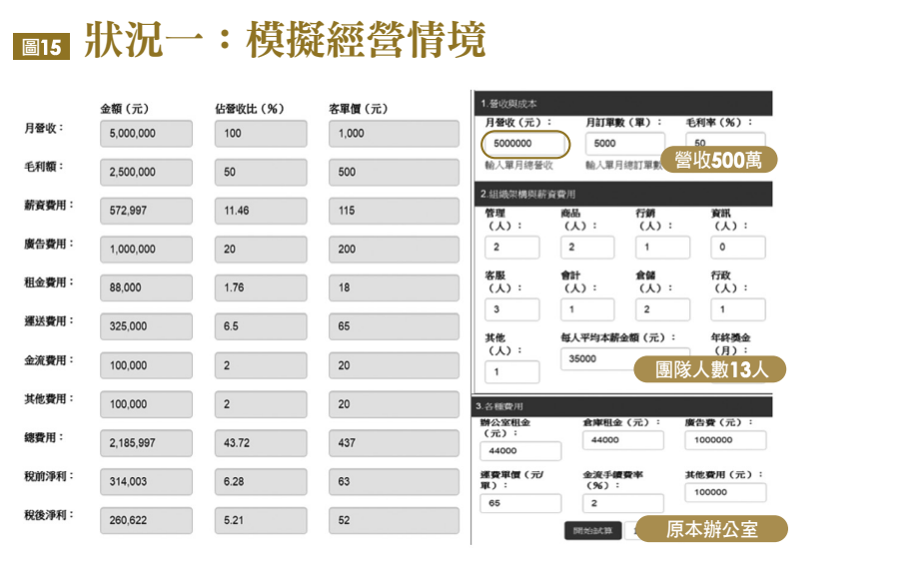Click the 稅後淨利 ratio box 5.21

point(261,520)
